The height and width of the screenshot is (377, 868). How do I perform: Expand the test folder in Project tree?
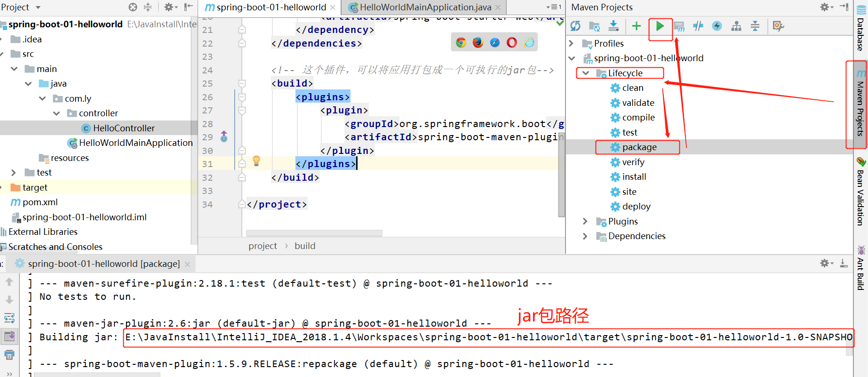(14, 173)
